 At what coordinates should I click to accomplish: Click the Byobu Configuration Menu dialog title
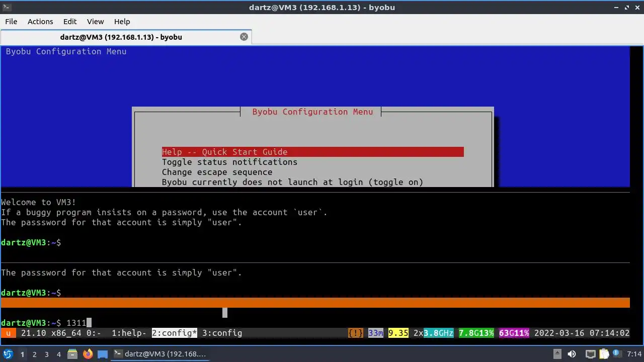(x=312, y=112)
